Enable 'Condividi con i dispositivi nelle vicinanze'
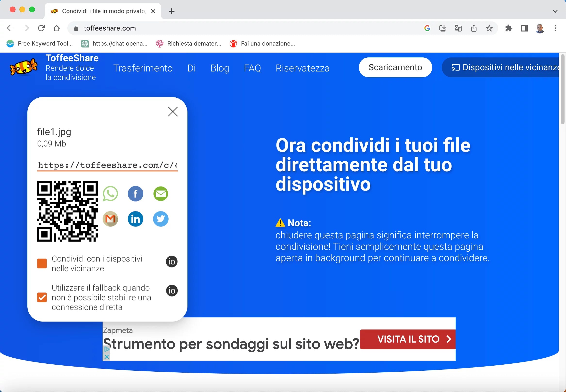Image resolution: width=566 pixels, height=392 pixels. click(x=42, y=263)
